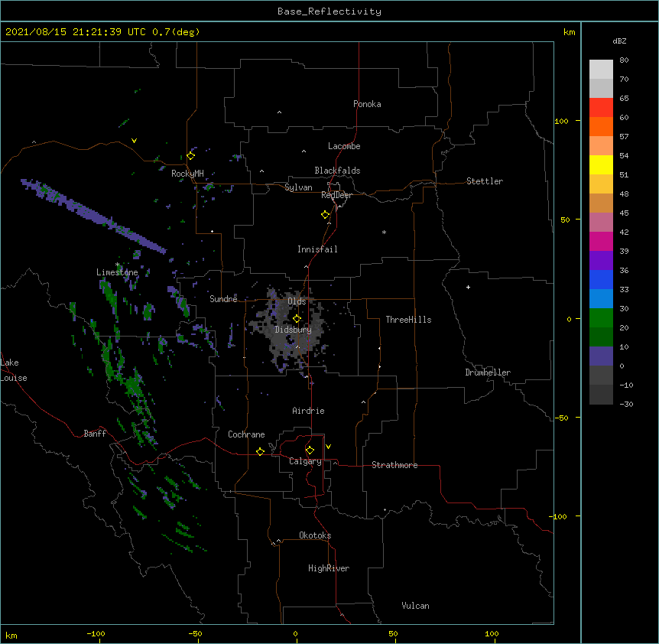The image size is (659, 644).
Task: Select the Drumheller label
Action: (x=488, y=372)
